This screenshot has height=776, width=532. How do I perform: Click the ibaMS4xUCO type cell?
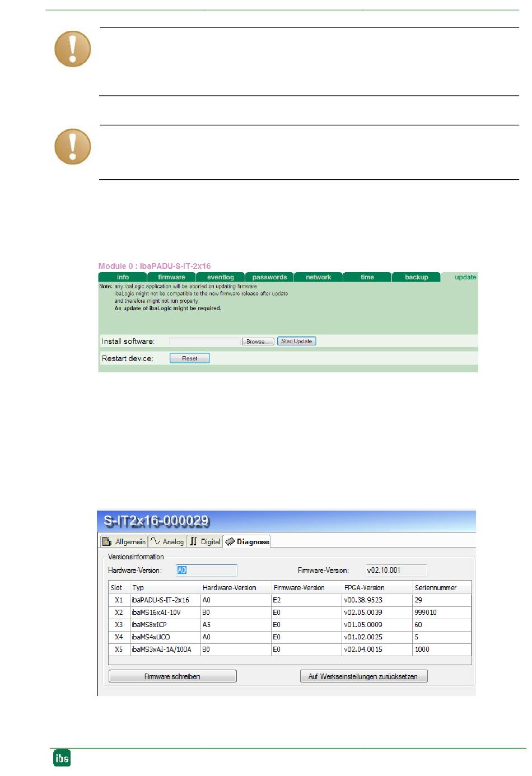[165, 637]
